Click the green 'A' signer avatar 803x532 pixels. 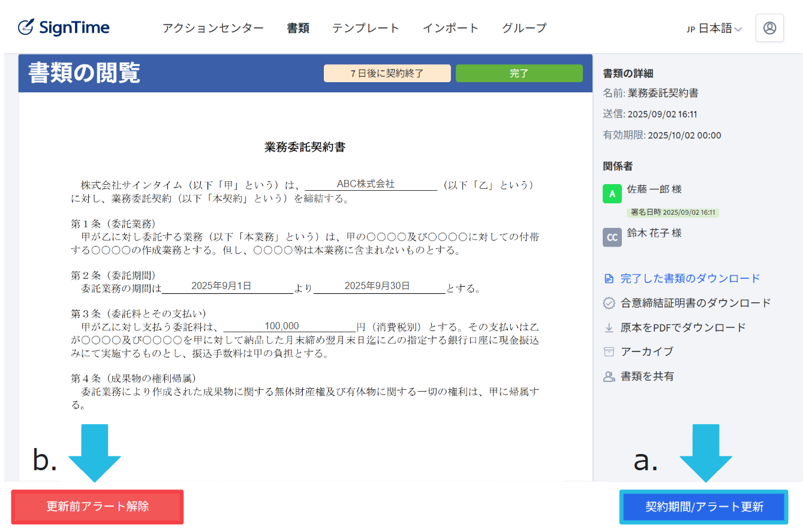pyautogui.click(x=612, y=194)
